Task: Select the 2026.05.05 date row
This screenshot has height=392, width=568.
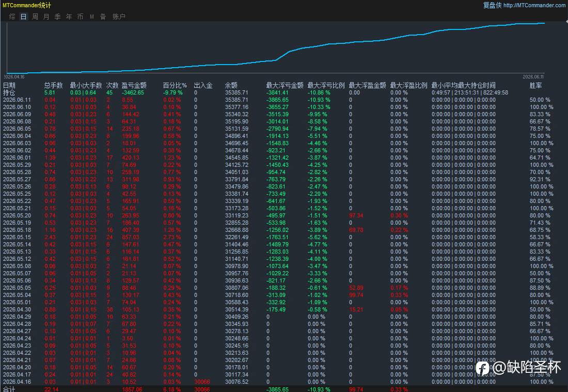Action: pyautogui.click(x=17, y=288)
